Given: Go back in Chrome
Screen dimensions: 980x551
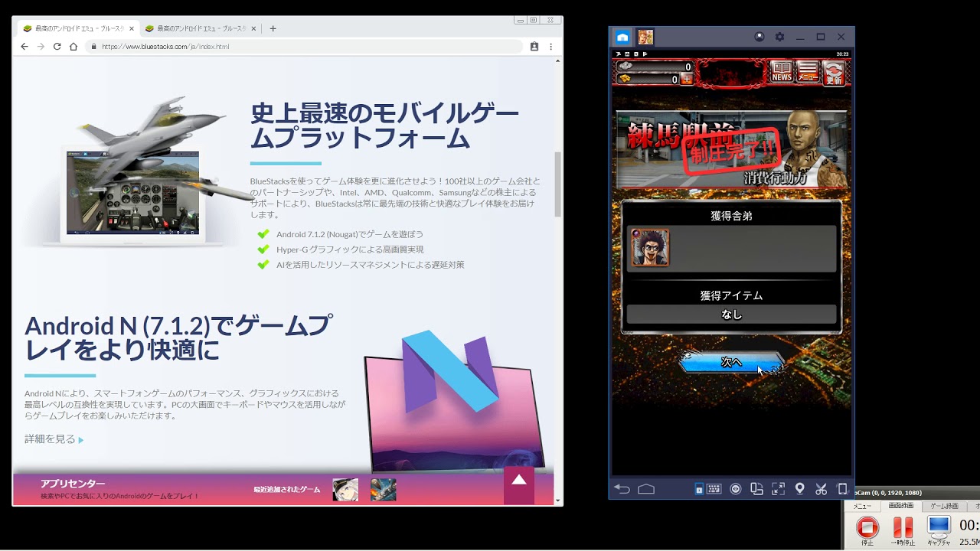Looking at the screenshot, I should [24, 47].
